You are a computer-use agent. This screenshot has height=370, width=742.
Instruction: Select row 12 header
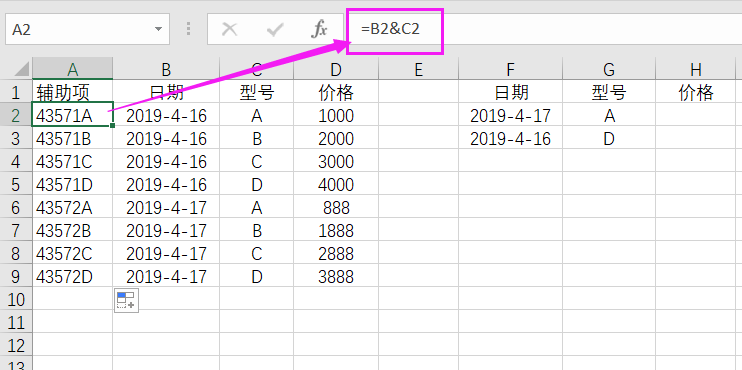tap(16, 345)
